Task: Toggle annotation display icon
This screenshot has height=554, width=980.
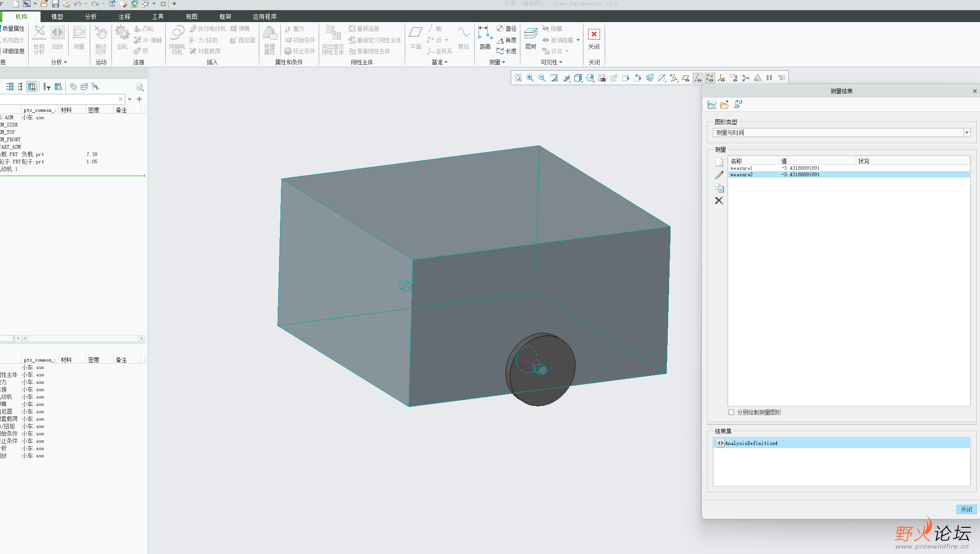Action: coord(734,78)
